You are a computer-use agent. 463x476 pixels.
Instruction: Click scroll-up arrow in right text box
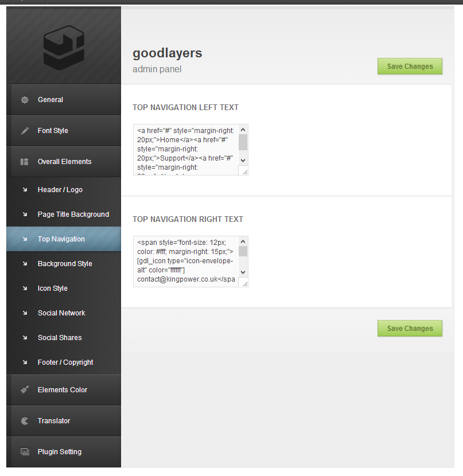tap(243, 241)
